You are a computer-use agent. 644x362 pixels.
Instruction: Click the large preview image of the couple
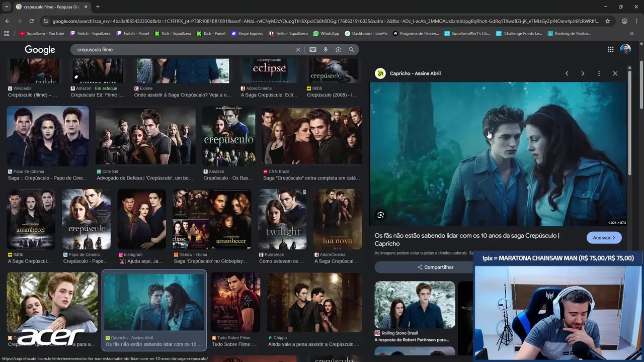(x=499, y=154)
